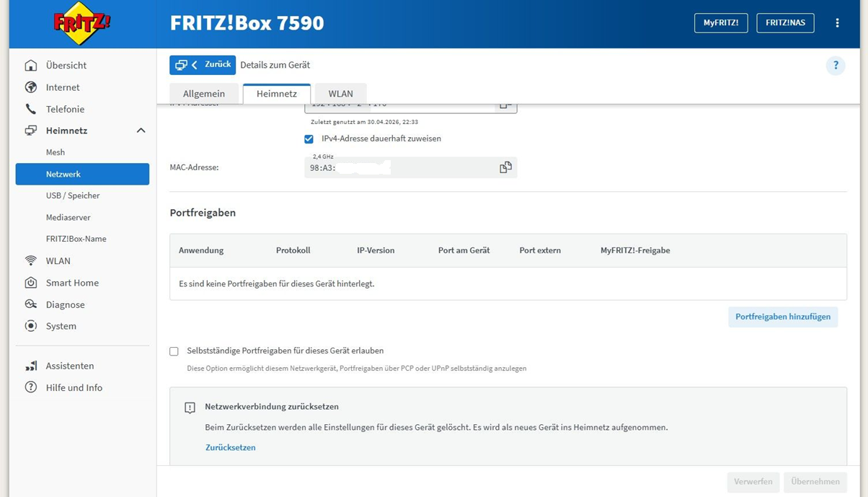Select the Heimnetz tab
Screen dimensions: 868x497
(277, 94)
